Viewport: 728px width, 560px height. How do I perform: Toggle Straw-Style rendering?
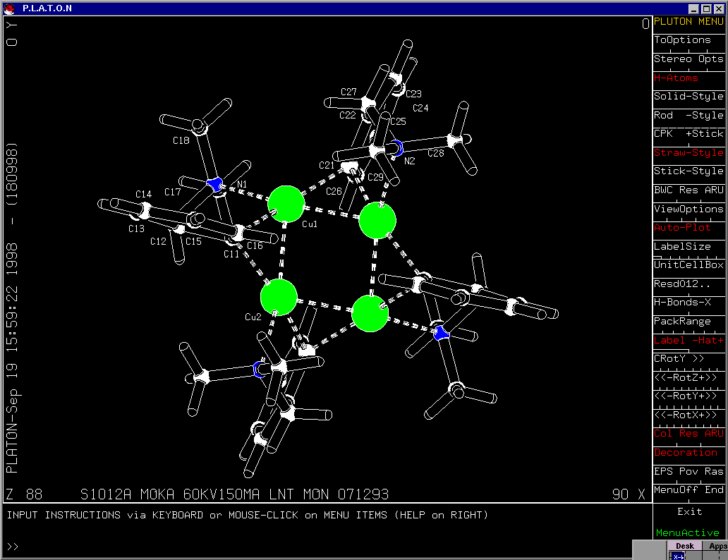[x=688, y=153]
